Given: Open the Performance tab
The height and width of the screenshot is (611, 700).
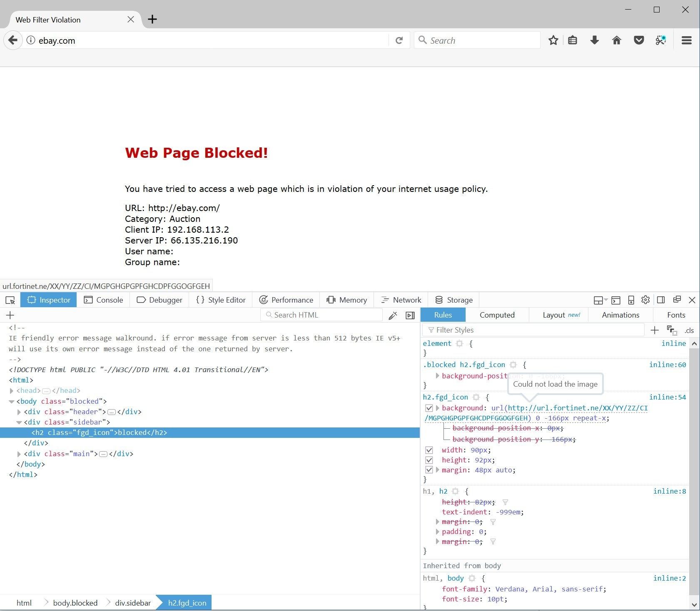Looking at the screenshot, I should (x=286, y=300).
